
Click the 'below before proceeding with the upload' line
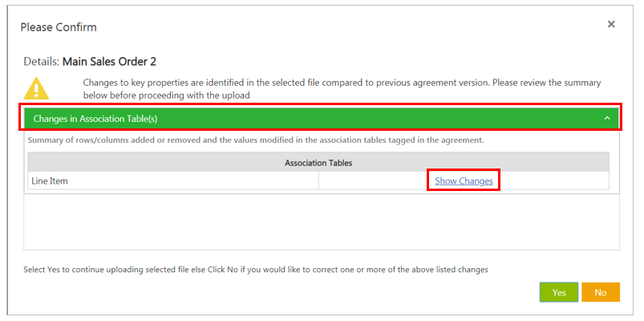[167, 95]
